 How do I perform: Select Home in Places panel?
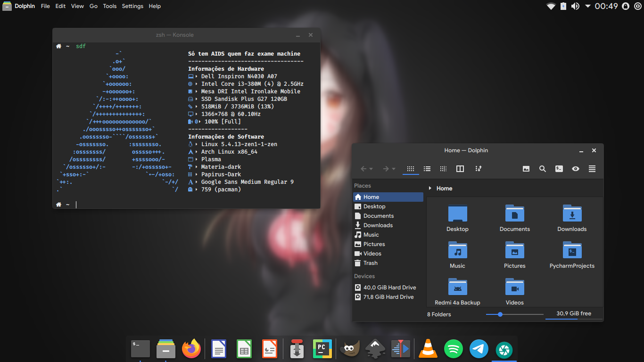388,197
